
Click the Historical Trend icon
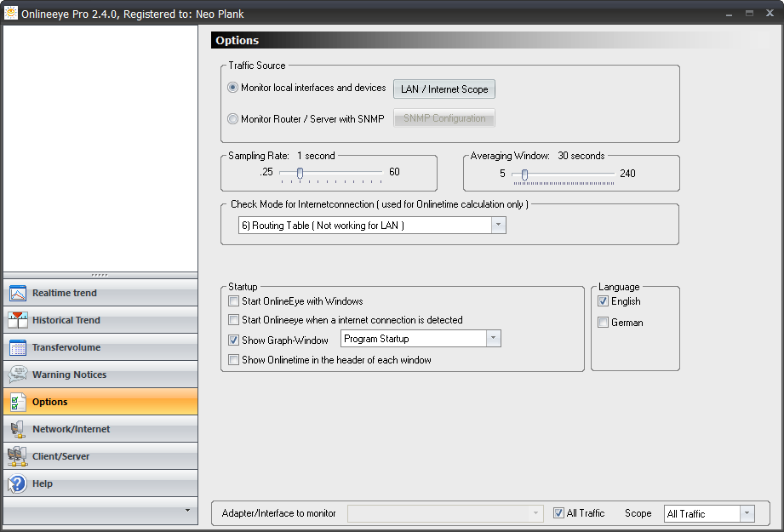pyautogui.click(x=18, y=320)
